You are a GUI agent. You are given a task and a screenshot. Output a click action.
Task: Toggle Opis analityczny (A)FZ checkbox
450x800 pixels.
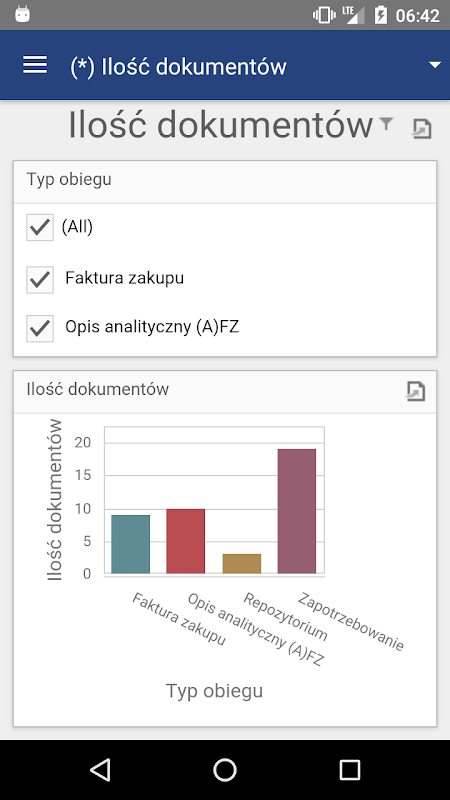click(40, 328)
